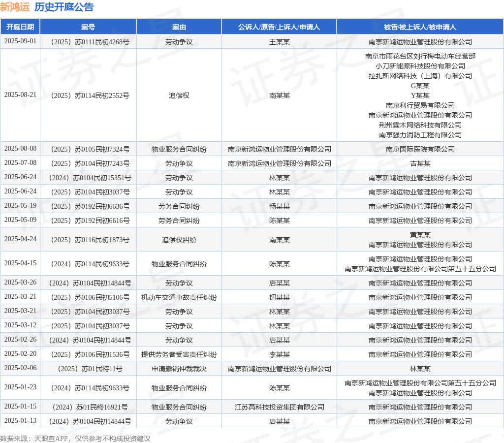This screenshot has height=443, width=504.
Task: Select the date 2025-02-06
Action: [20, 368]
